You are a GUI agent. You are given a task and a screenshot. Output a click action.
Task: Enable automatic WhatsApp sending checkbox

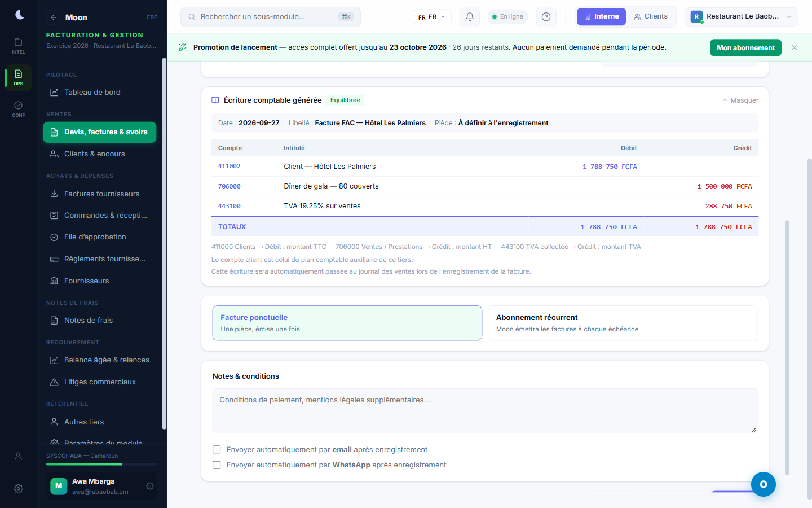[x=217, y=465]
